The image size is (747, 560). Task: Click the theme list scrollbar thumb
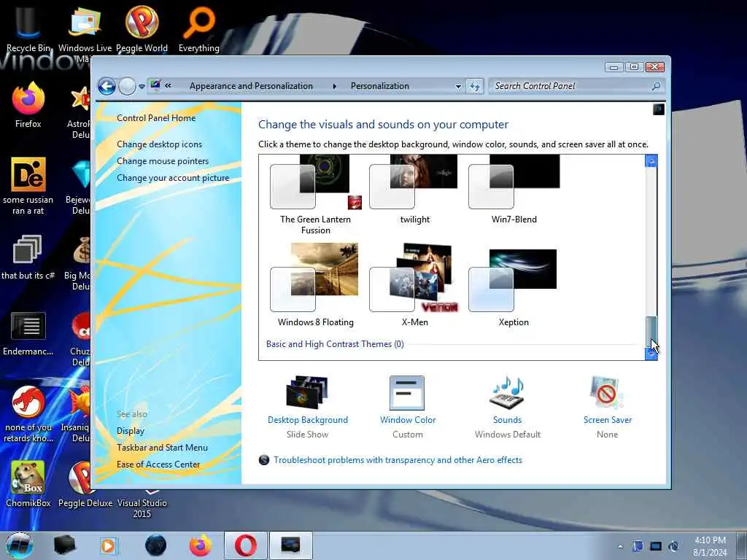[x=651, y=332]
